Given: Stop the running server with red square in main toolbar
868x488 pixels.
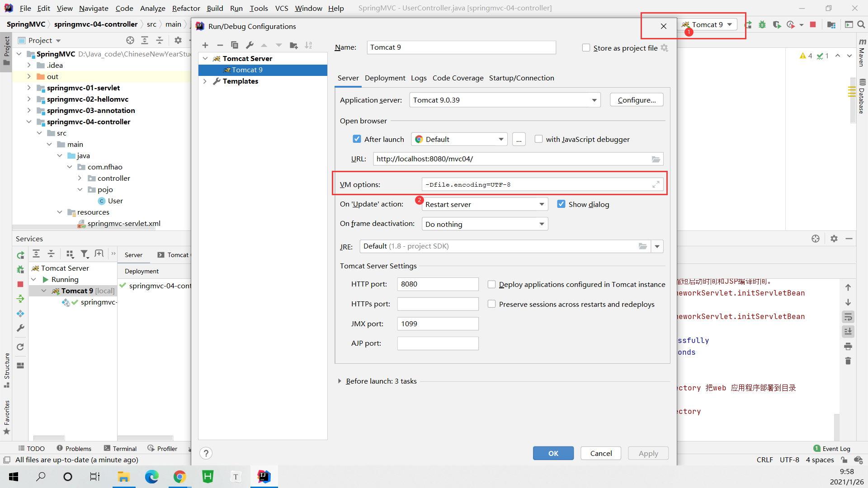Looking at the screenshot, I should tap(813, 25).
